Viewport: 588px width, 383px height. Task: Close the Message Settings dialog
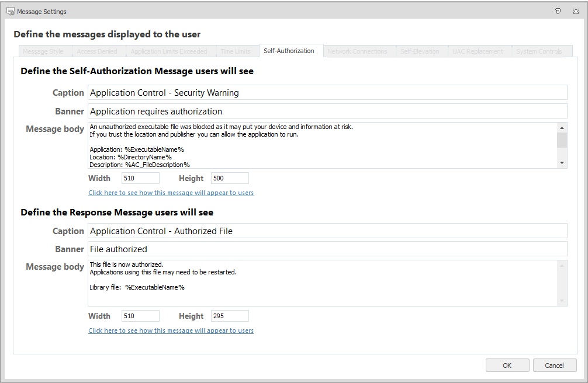[x=576, y=11]
